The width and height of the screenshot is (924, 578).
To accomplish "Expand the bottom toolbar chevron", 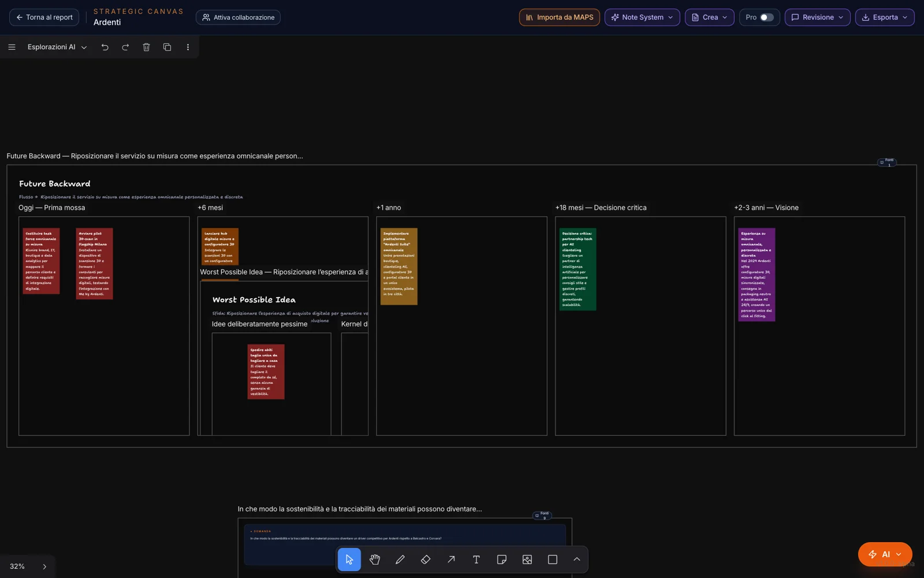I will pyautogui.click(x=576, y=560).
